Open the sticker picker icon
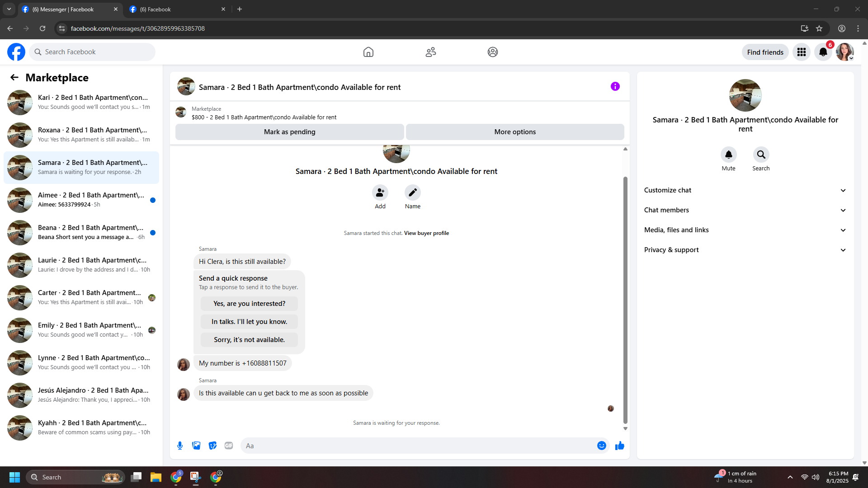Viewport: 868px width, 488px height. 212,446
